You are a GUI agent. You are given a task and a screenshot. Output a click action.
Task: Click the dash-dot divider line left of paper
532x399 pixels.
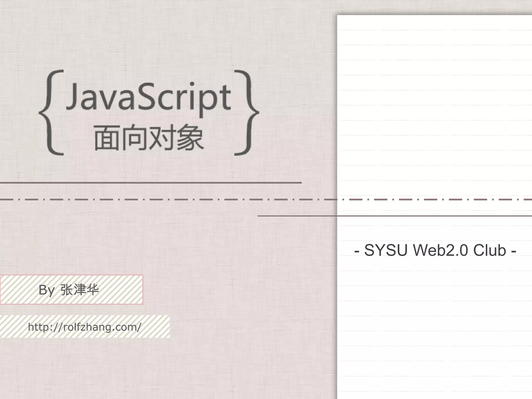[x=156, y=199]
